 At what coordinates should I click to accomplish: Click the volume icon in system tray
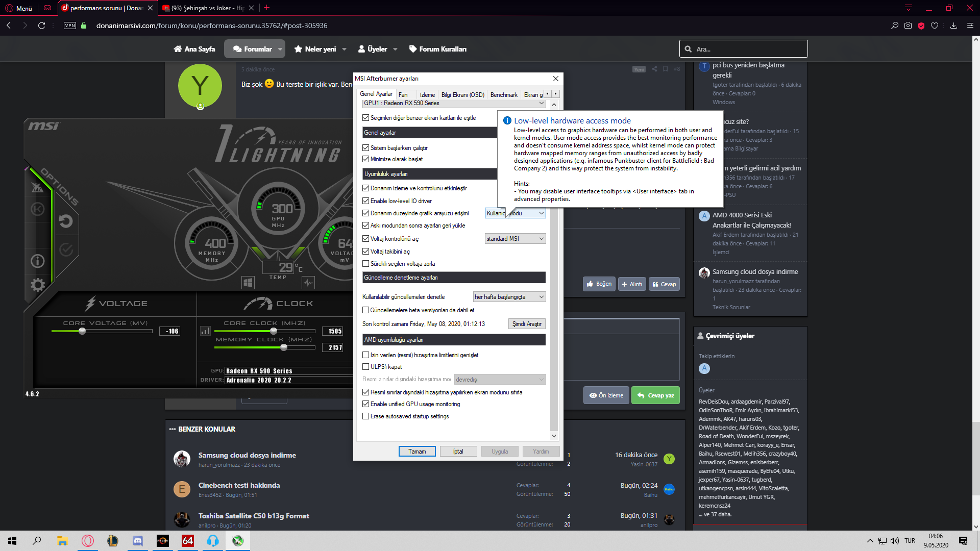(894, 541)
